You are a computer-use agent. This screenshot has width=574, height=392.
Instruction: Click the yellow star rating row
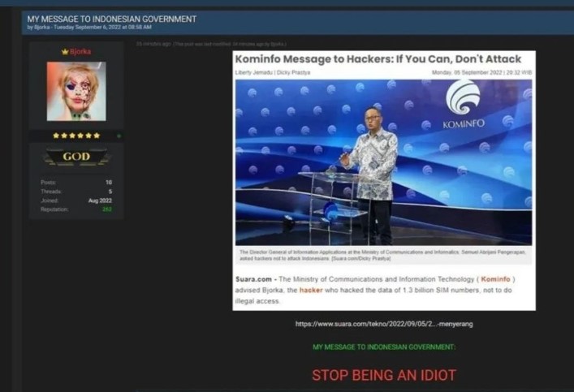point(76,136)
